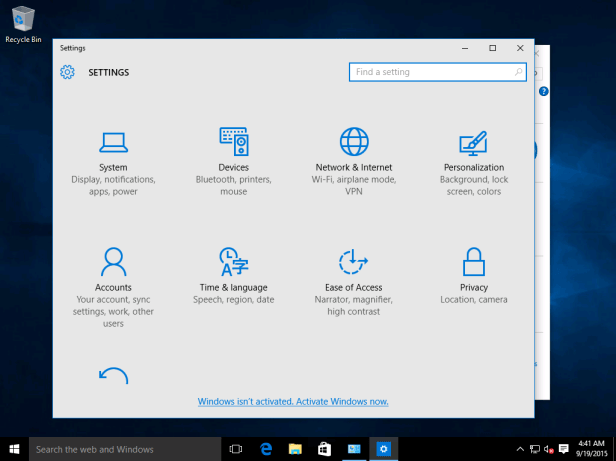Click the Settings gear icon in header

67,72
